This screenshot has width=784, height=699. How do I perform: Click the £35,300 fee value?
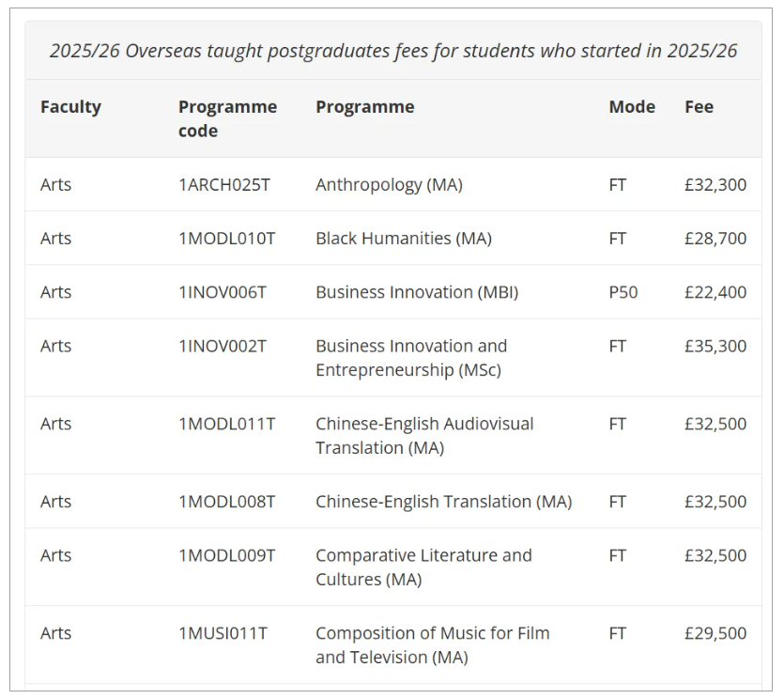coord(715,346)
